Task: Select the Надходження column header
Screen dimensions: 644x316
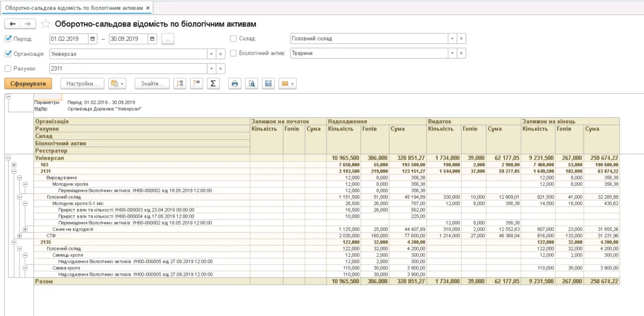Action: coord(376,121)
